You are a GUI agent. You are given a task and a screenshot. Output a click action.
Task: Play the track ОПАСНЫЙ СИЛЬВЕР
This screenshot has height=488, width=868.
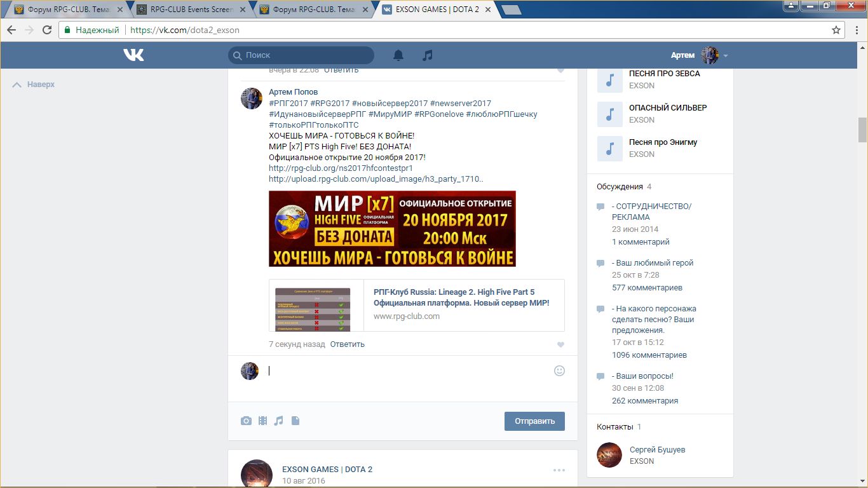click(x=610, y=114)
